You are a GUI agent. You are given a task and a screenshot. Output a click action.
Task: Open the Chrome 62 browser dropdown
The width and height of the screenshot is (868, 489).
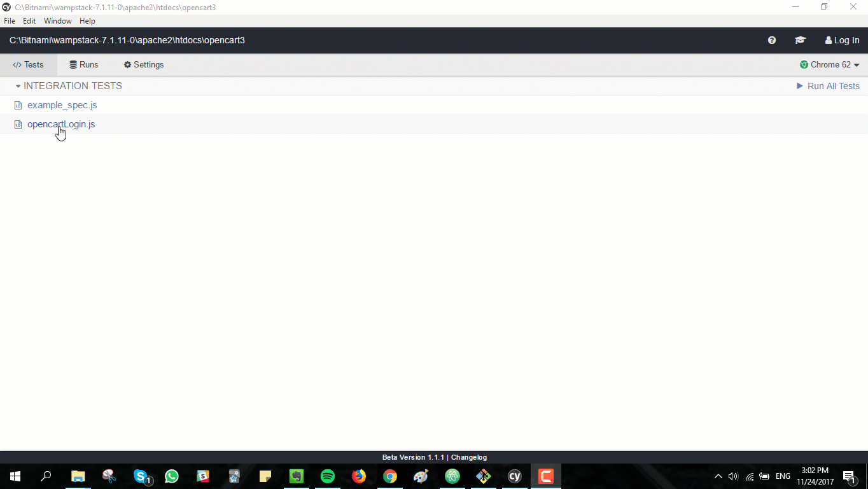[x=830, y=65]
